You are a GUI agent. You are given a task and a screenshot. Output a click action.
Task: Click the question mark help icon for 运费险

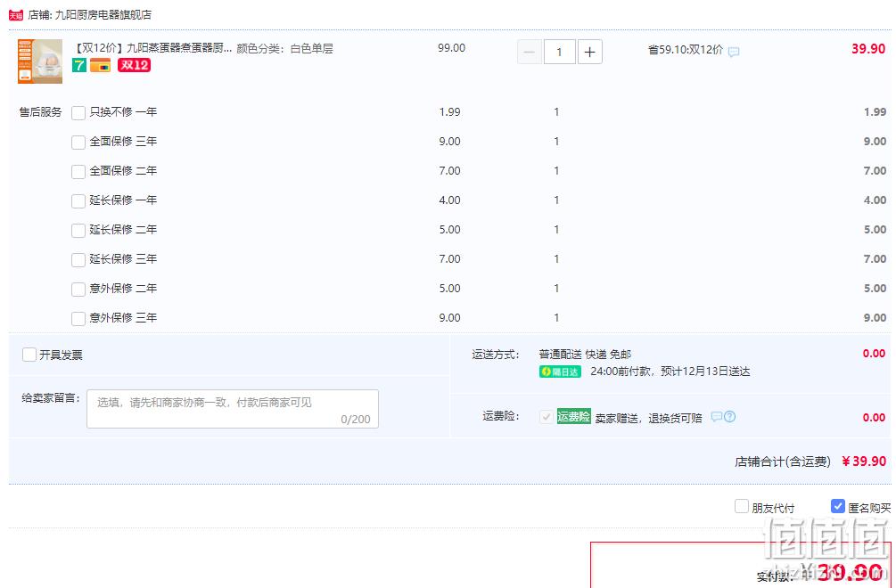pyautogui.click(x=729, y=417)
